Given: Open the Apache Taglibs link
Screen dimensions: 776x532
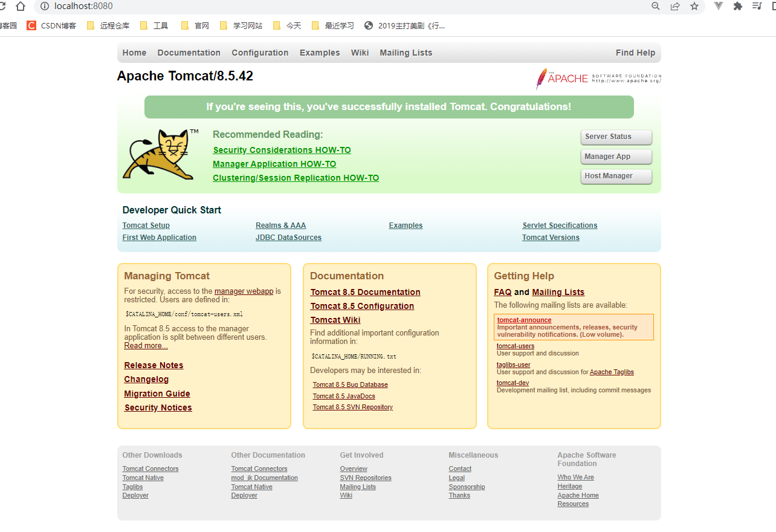Looking at the screenshot, I should pyautogui.click(x=612, y=372).
